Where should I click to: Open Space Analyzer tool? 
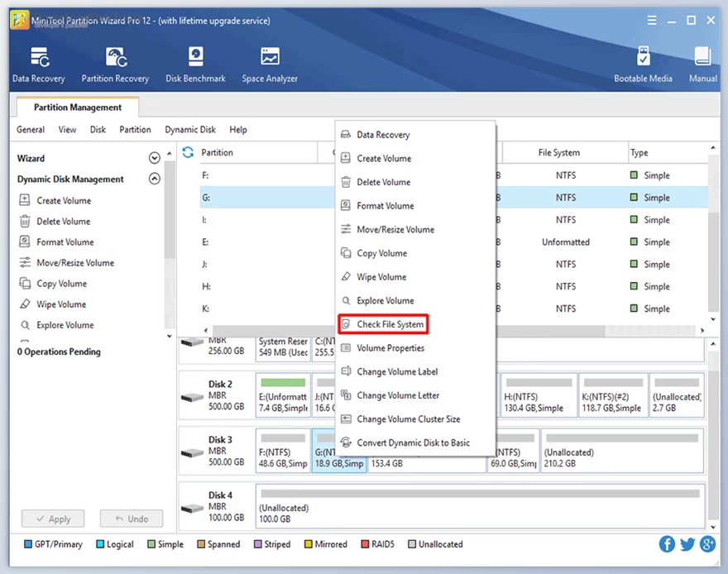click(270, 65)
